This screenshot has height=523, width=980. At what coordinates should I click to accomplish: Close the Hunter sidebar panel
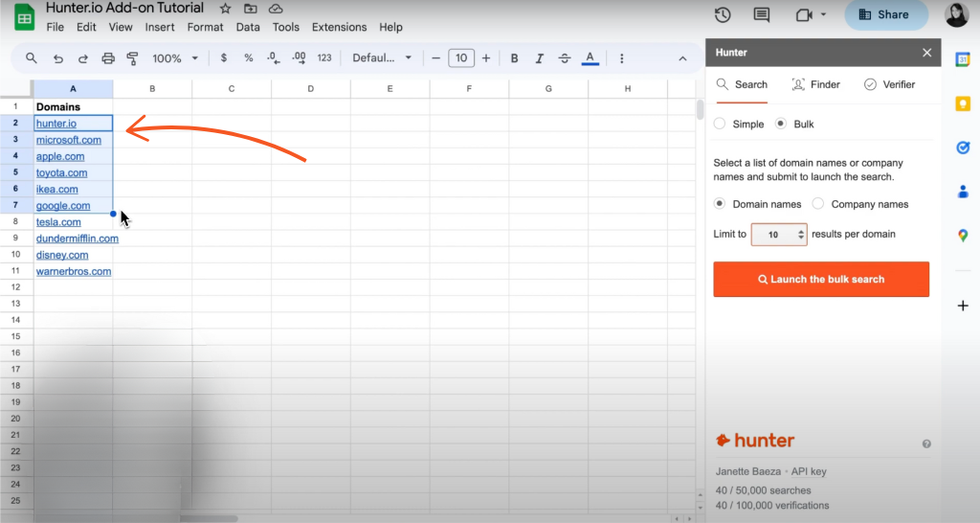click(x=926, y=53)
